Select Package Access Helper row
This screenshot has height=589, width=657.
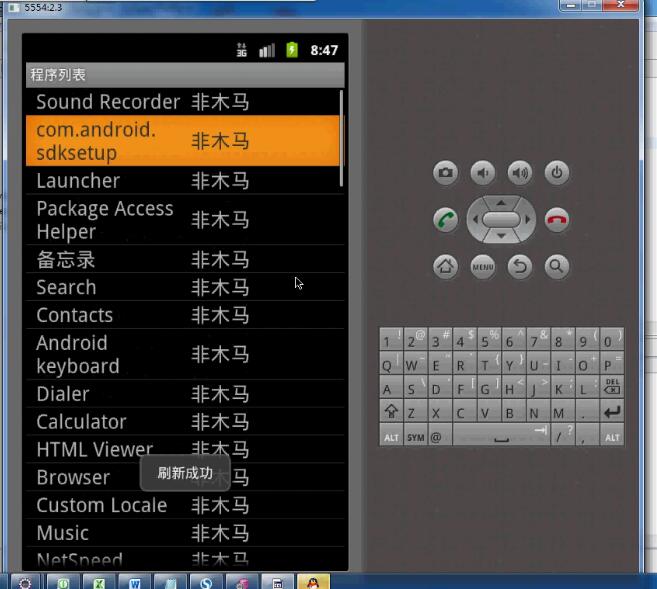pos(185,220)
